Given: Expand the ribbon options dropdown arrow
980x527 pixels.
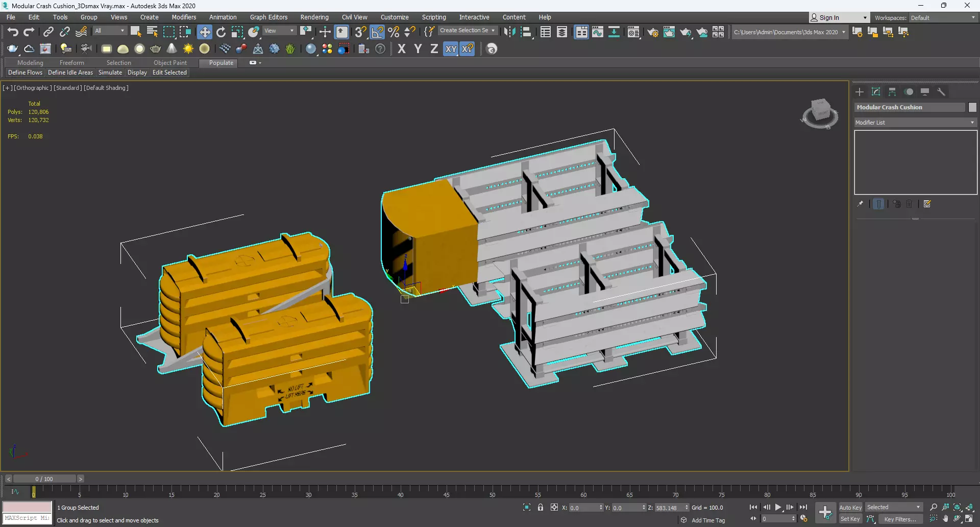Looking at the screenshot, I should click(x=260, y=63).
